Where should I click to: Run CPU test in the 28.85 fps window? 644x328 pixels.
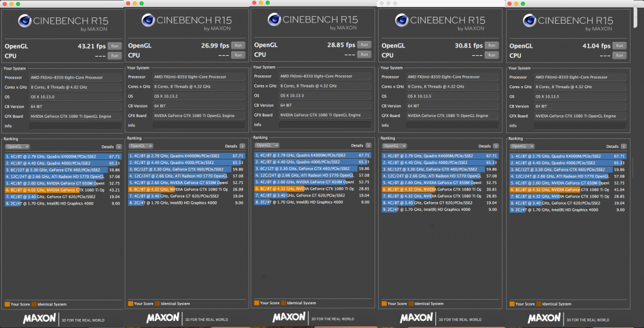point(364,55)
